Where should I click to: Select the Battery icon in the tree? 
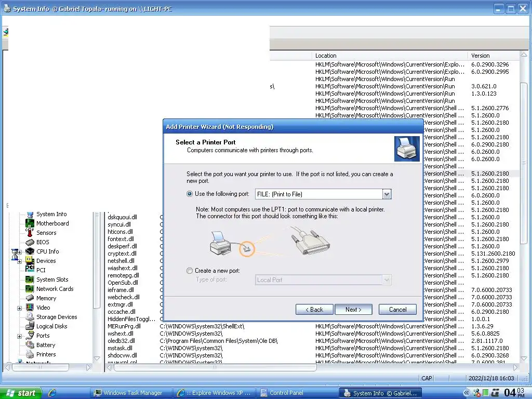point(30,345)
